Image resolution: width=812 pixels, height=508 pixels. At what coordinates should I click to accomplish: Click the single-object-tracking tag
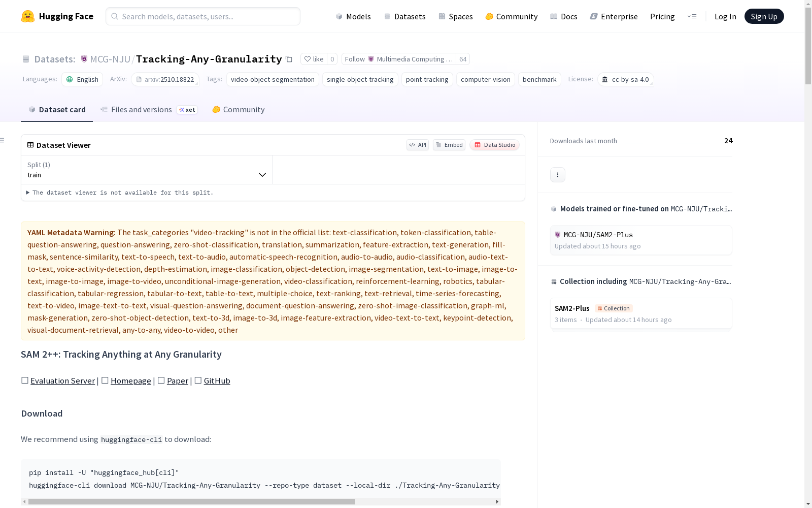[x=360, y=79]
